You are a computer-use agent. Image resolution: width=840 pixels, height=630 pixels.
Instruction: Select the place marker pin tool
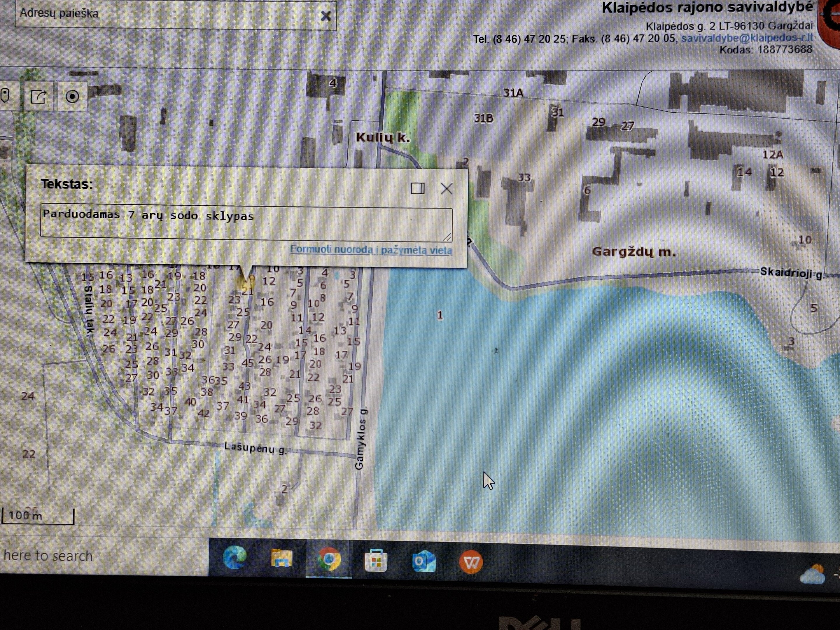click(5, 96)
